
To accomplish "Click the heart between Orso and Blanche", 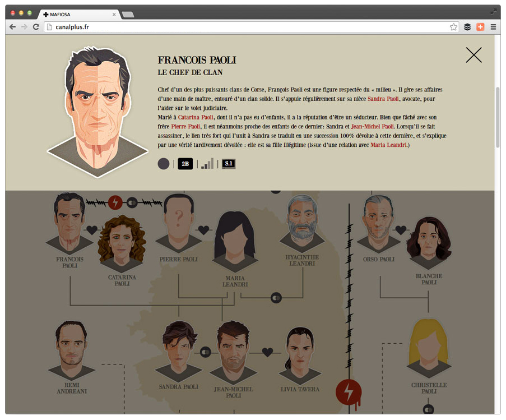I will [x=401, y=230].
